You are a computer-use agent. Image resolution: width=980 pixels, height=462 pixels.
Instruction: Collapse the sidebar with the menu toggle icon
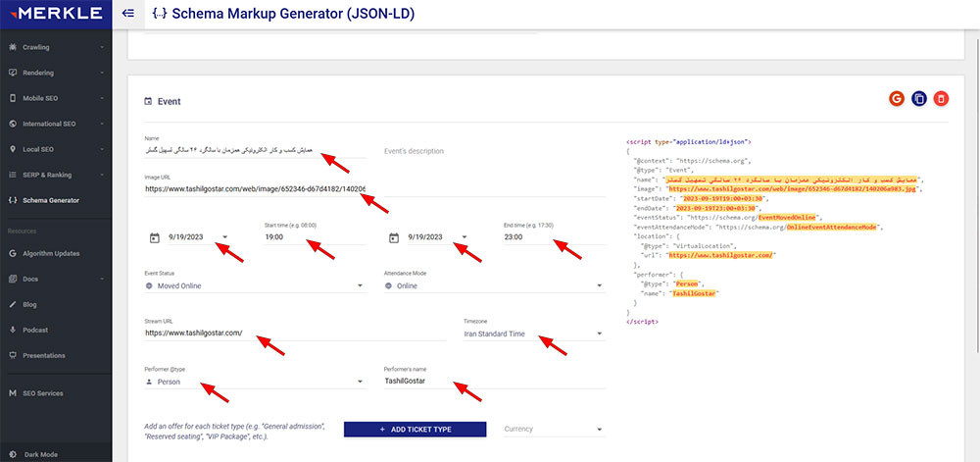click(128, 13)
